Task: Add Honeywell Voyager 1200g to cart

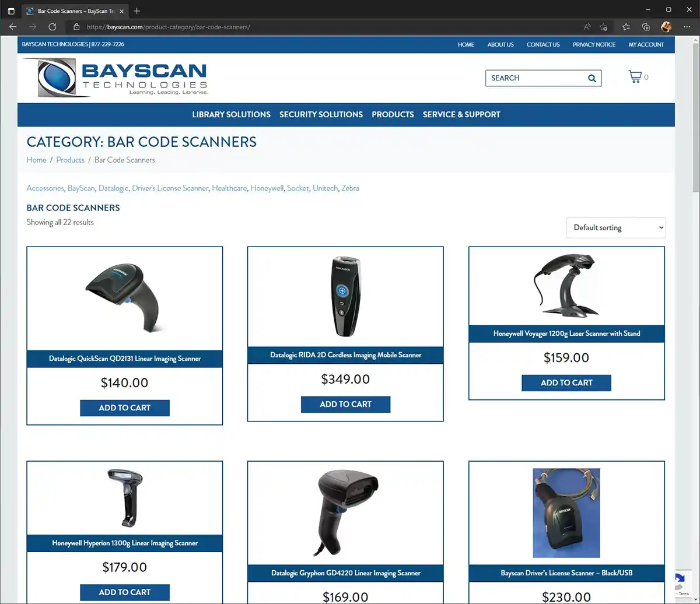Action: coord(566,383)
